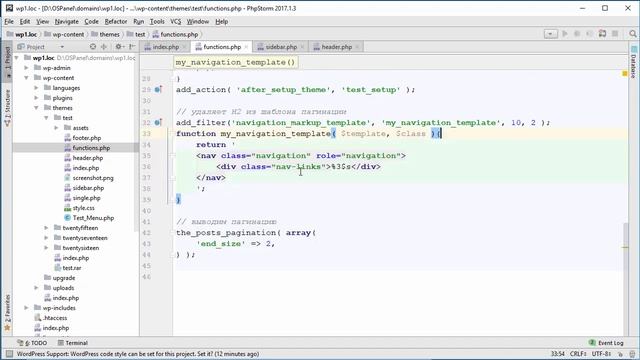
Task: Click the tool windows toggle icon in status bar
Action: pyautogui.click(x=9, y=354)
